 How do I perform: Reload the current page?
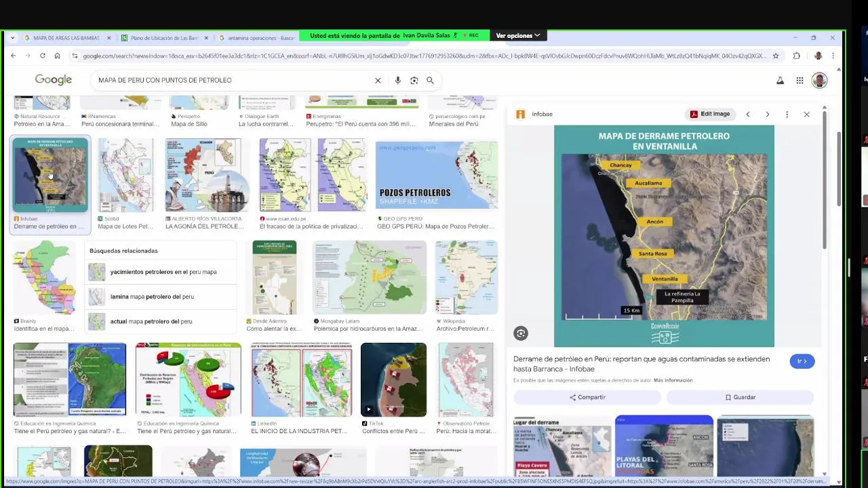[42, 56]
